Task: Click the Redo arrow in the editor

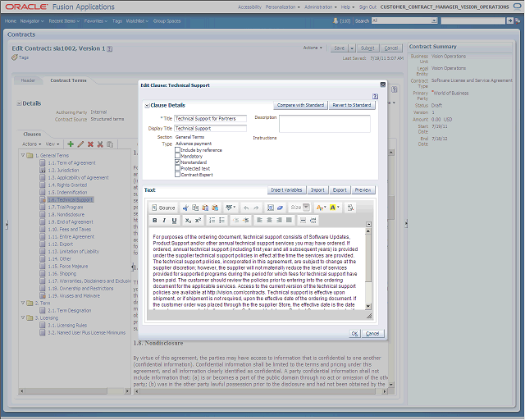Action: click(x=256, y=208)
